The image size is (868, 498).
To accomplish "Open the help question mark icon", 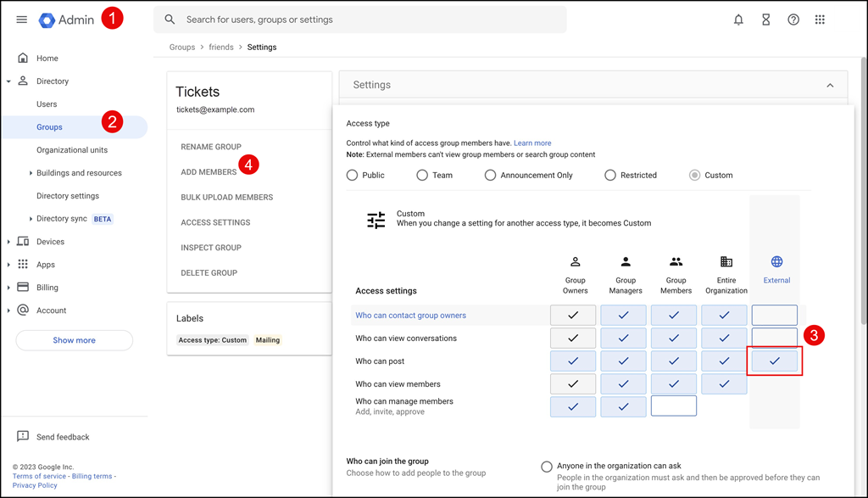I will tap(793, 20).
